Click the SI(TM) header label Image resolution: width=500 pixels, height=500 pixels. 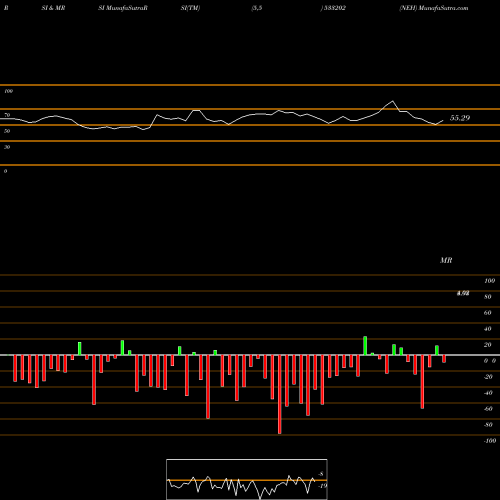pos(190,8)
